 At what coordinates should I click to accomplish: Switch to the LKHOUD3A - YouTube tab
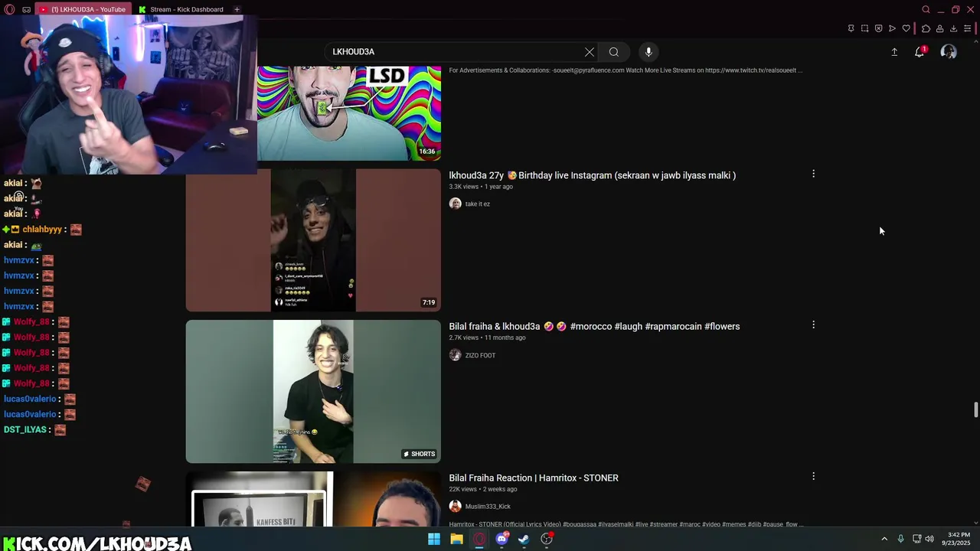[x=82, y=9]
